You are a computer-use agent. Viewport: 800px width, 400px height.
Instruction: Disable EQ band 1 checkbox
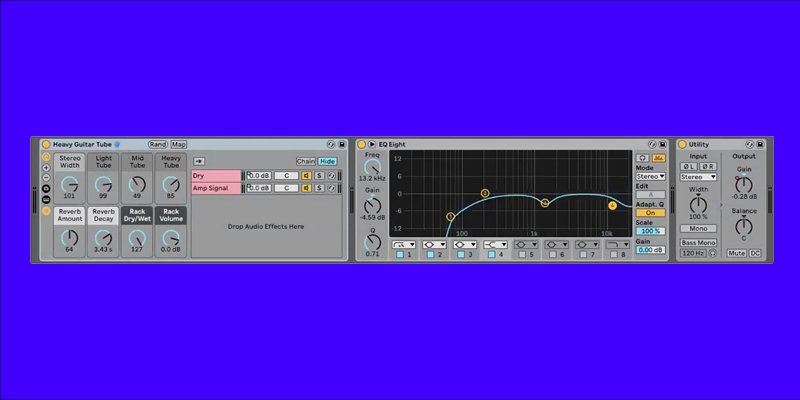[x=400, y=254]
